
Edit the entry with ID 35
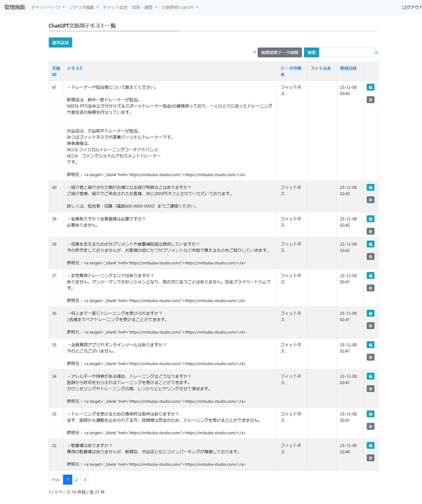pyautogui.click(x=370, y=345)
